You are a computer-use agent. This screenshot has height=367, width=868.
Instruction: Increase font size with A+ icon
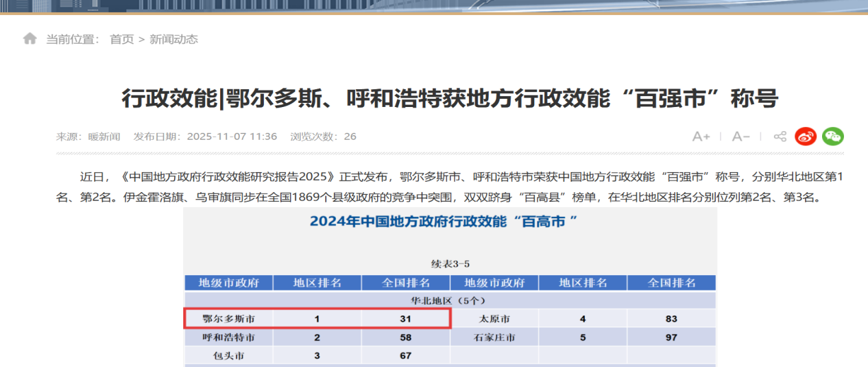pos(701,137)
